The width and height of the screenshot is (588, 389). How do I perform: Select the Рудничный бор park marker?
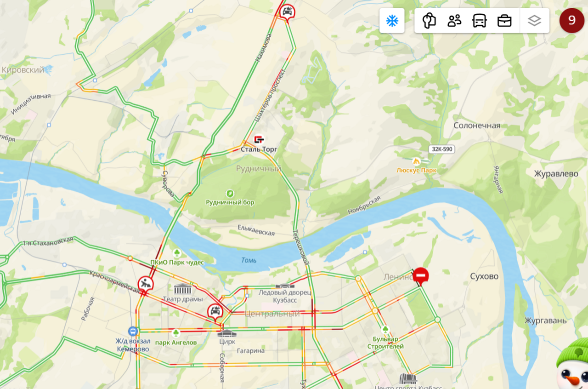tap(230, 194)
